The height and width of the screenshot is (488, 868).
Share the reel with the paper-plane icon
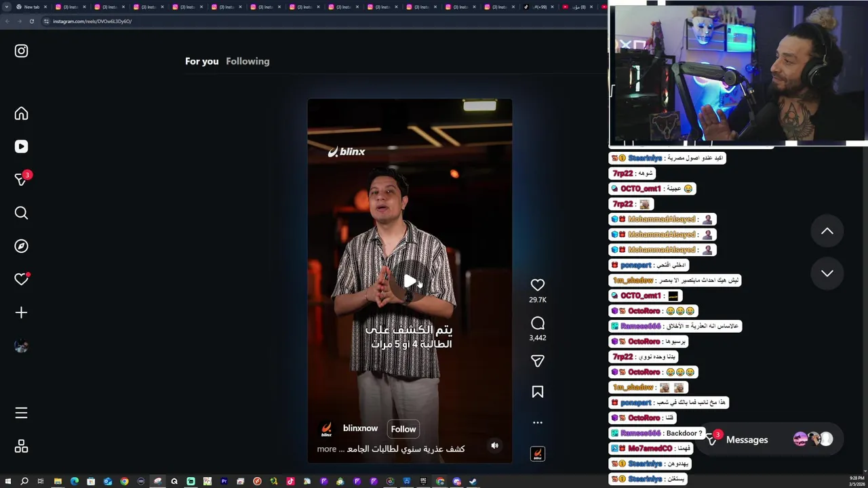click(x=538, y=361)
